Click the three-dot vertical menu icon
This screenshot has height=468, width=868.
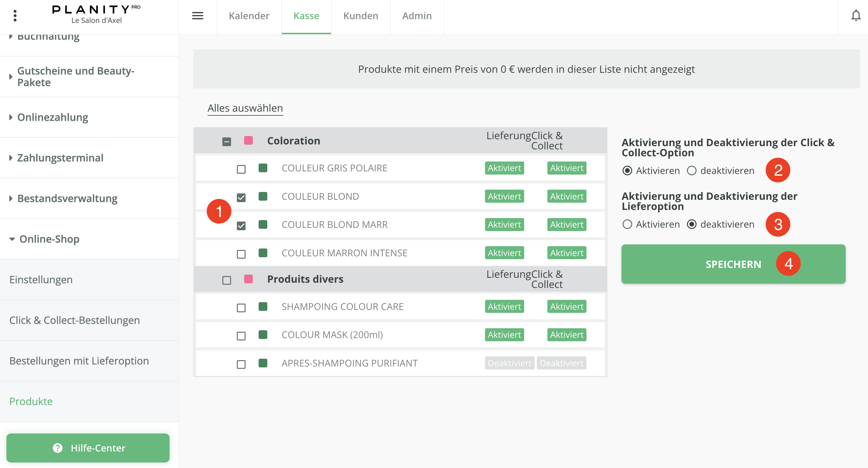[x=15, y=16]
